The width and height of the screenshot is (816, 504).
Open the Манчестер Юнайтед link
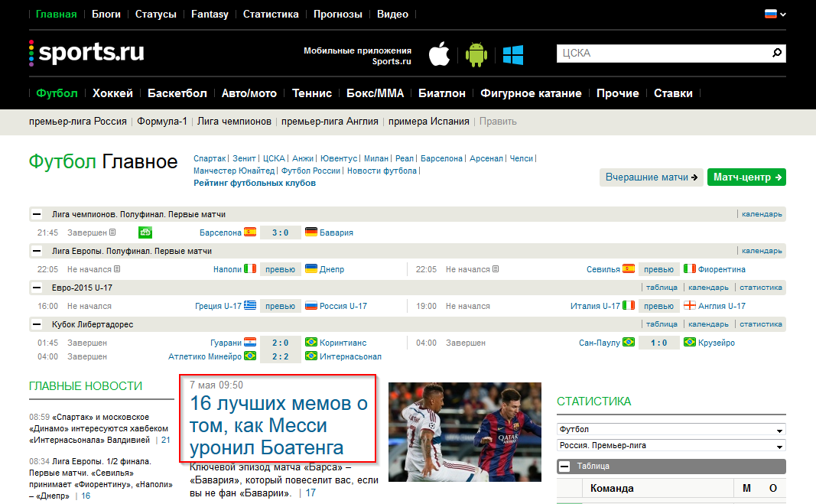(234, 171)
